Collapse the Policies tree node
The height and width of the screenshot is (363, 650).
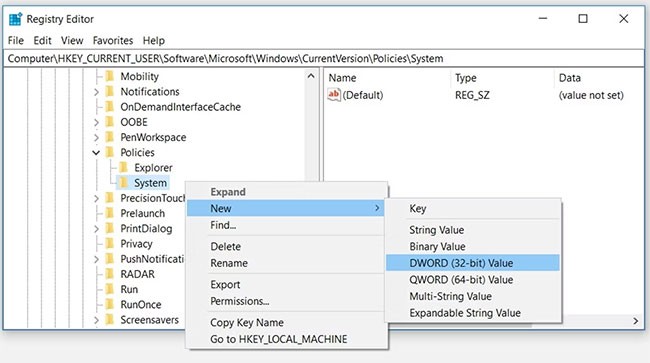pos(96,153)
